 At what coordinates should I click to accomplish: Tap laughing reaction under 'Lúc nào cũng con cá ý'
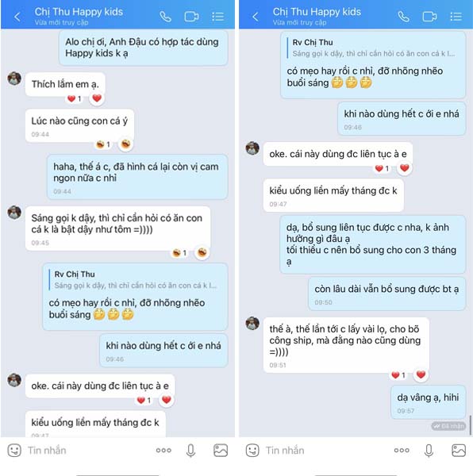point(125,144)
